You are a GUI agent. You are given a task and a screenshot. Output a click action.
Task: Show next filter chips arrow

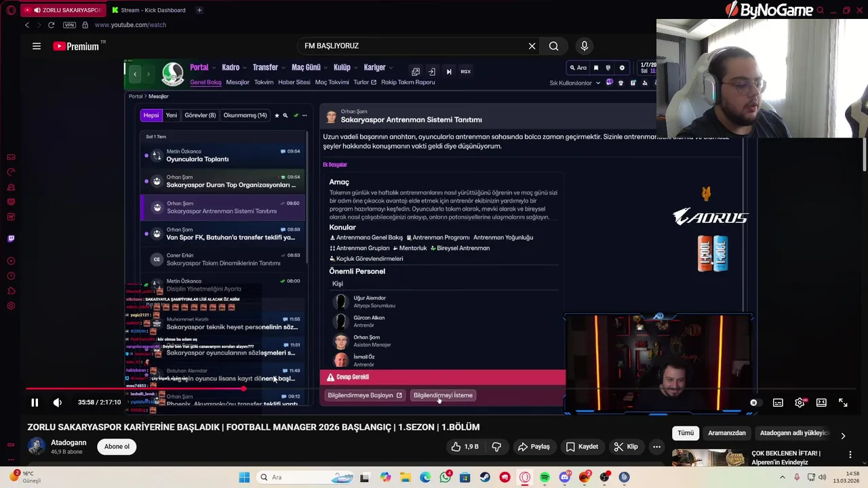[843, 436]
